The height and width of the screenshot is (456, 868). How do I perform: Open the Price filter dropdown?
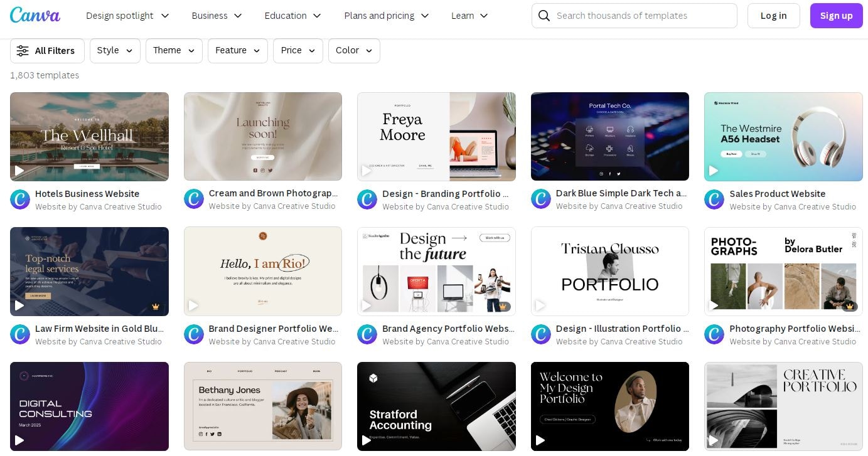[x=297, y=50]
